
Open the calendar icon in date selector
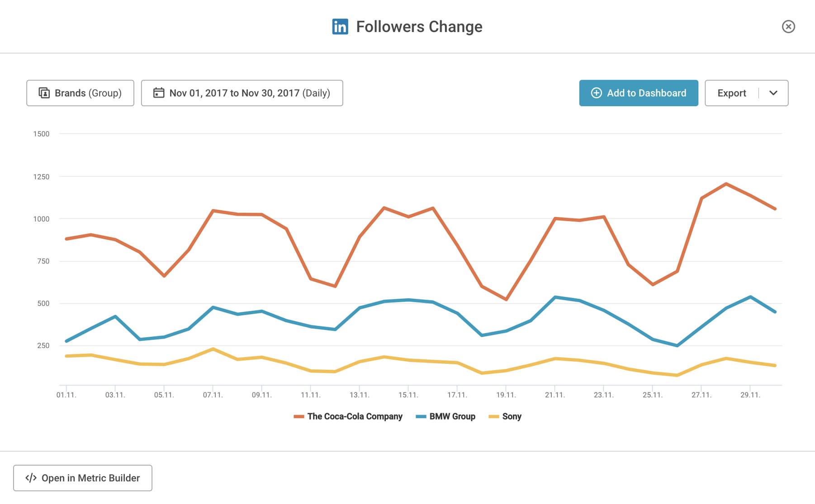click(159, 93)
